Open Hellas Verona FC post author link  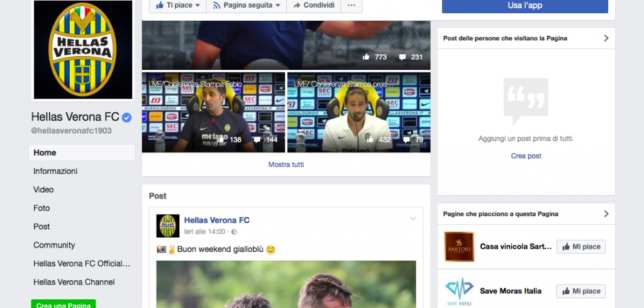click(217, 220)
